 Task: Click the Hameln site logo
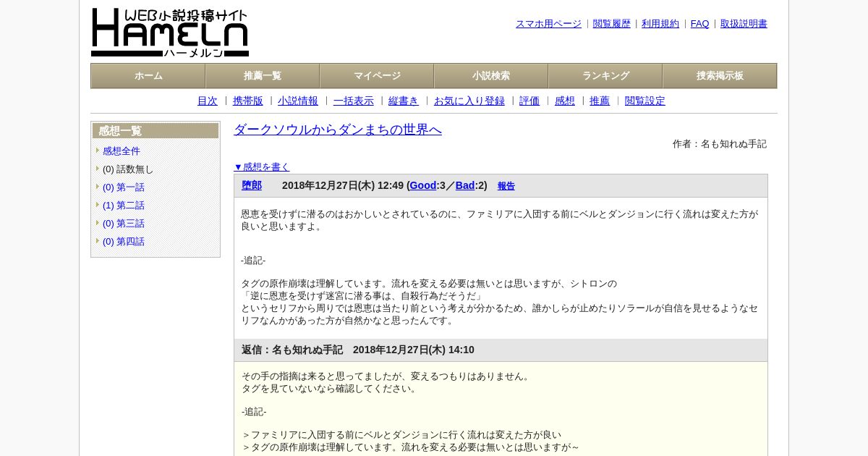click(x=170, y=33)
